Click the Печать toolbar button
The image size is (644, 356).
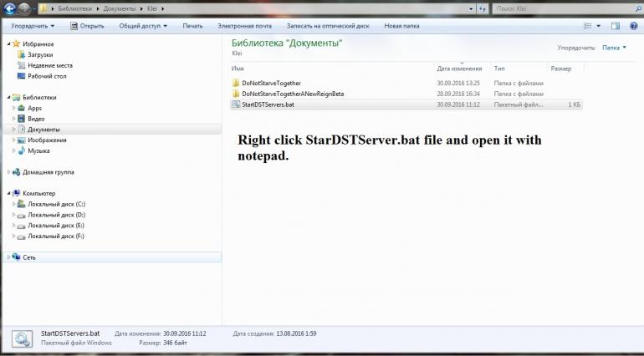tap(192, 25)
